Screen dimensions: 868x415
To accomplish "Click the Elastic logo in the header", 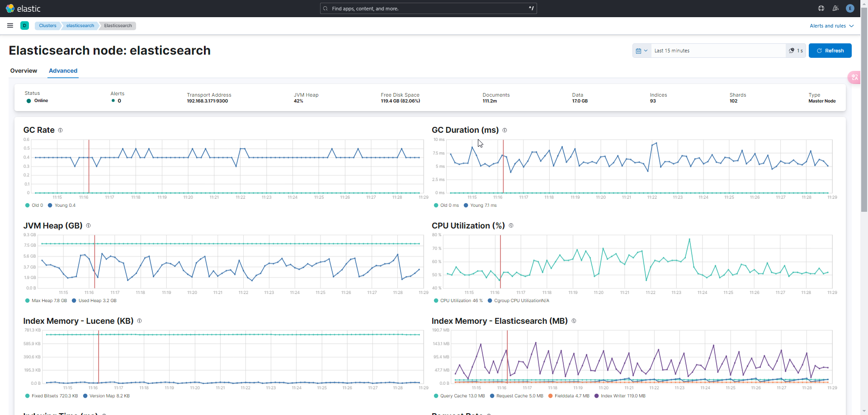I will (x=23, y=9).
